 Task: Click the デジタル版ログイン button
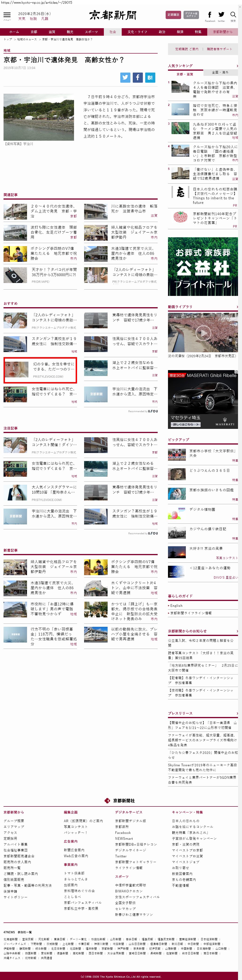[x=191, y=15]
